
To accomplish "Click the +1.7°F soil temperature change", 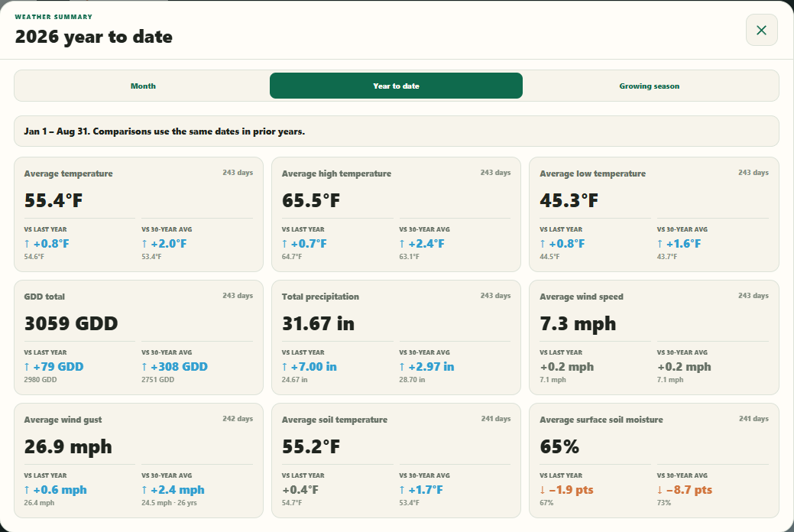I will 421,491.
